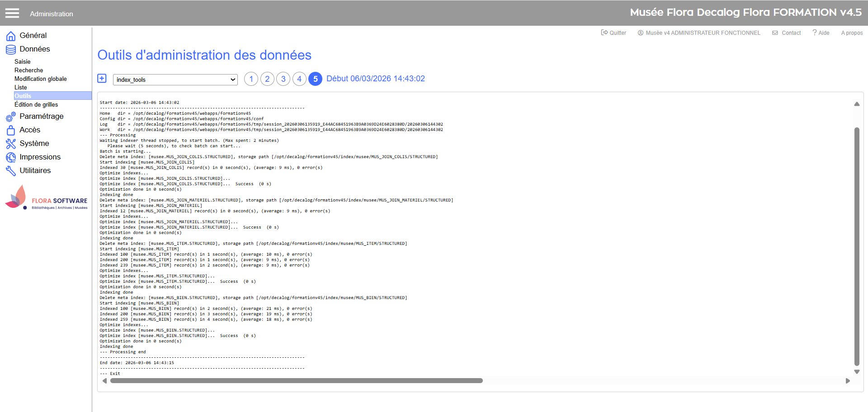Open the index_tools dropdown
868x412 pixels.
point(175,80)
